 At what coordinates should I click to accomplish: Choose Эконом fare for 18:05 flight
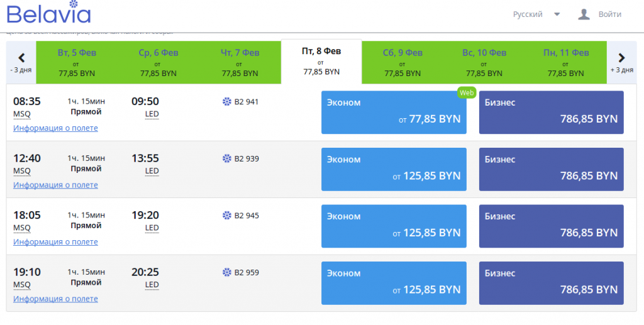coord(394,226)
